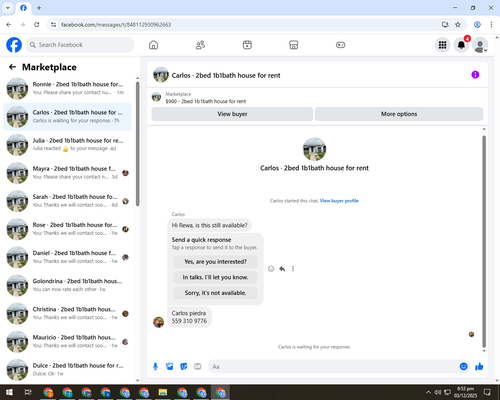500x400 pixels.
Task: Open the Reels video icon
Action: click(247, 45)
